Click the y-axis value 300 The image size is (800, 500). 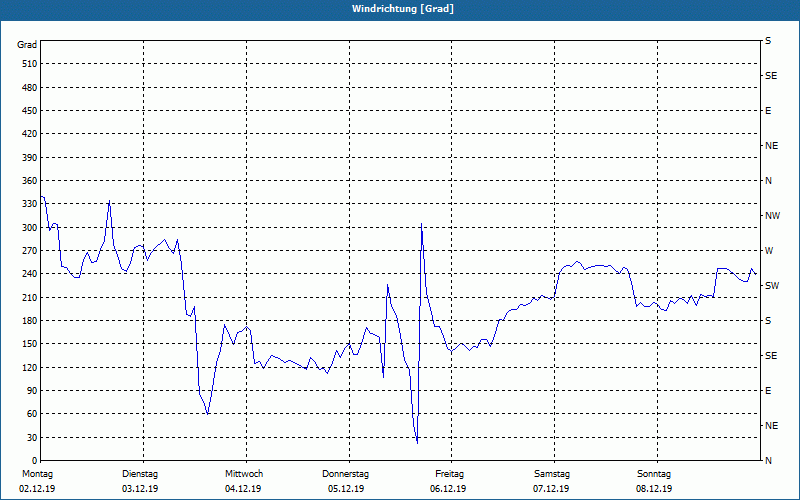coord(30,228)
